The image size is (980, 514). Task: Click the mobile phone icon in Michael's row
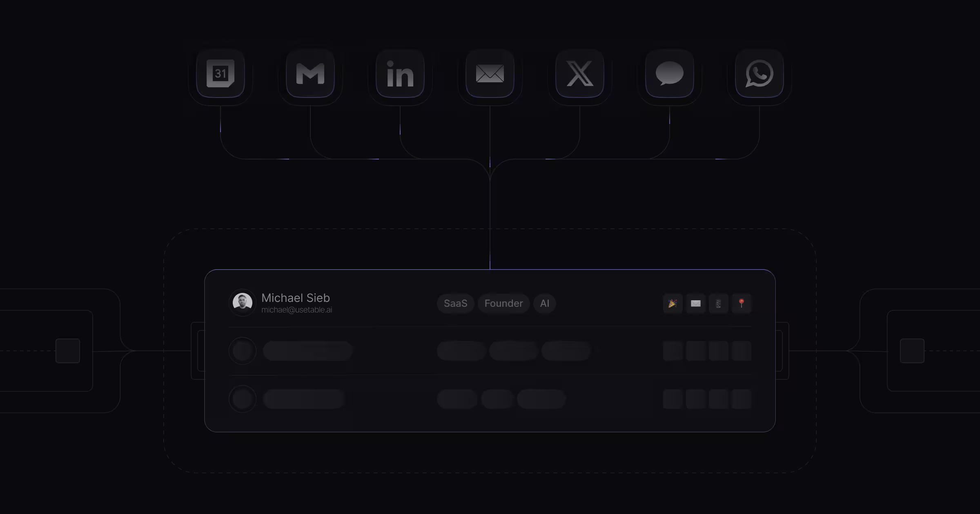[x=718, y=304]
